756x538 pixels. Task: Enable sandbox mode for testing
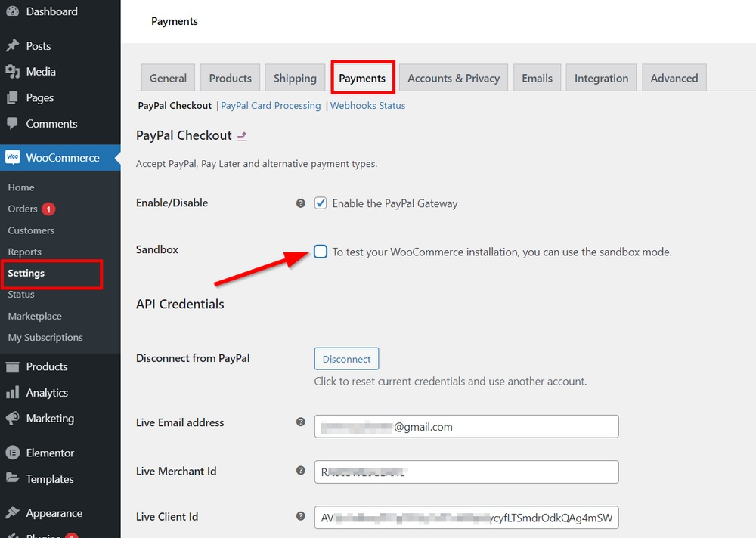tap(321, 252)
